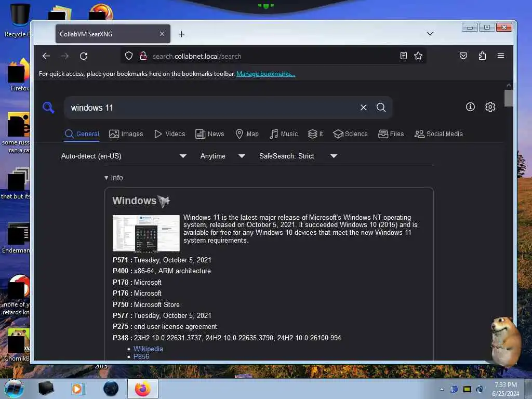Click the insecure connection padlock icon
Viewport: 532px width, 399px height.
click(x=143, y=56)
